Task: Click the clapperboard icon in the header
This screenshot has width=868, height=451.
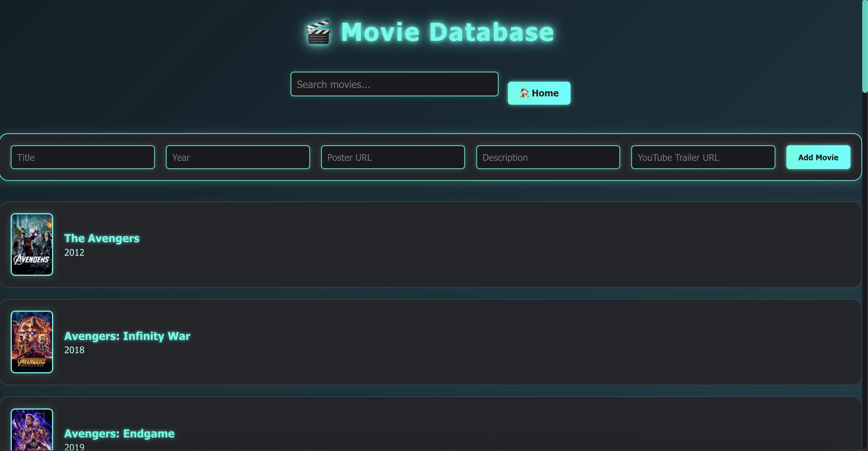Action: 318,32
